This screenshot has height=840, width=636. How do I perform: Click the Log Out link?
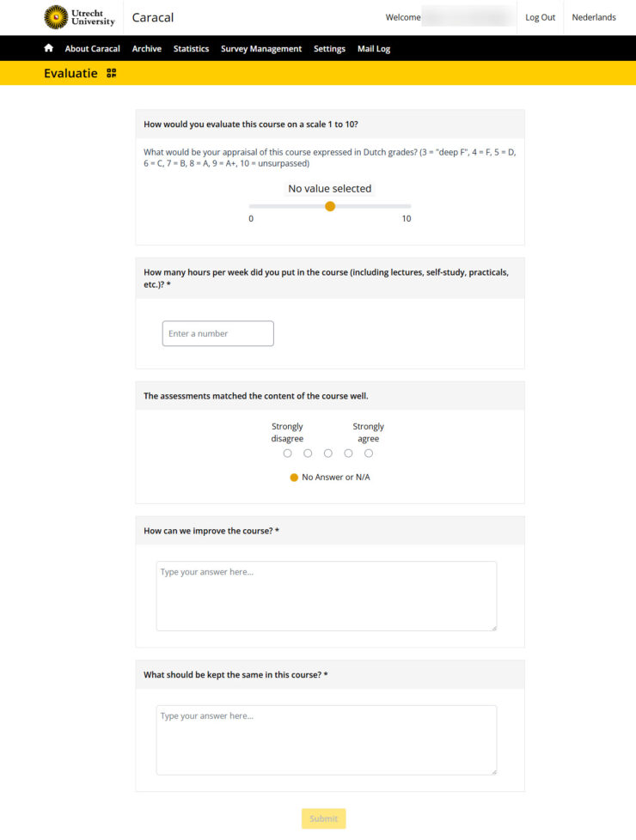click(x=540, y=17)
